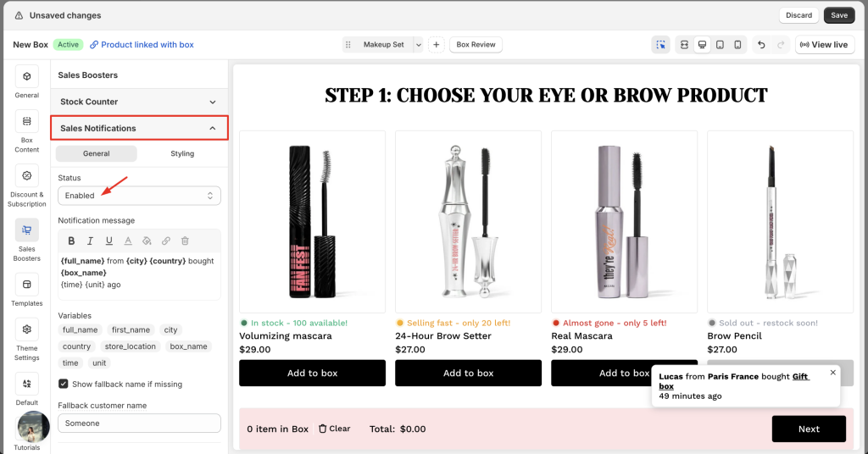Click the Bold formatting icon
The width and height of the screenshot is (868, 454).
tap(71, 241)
